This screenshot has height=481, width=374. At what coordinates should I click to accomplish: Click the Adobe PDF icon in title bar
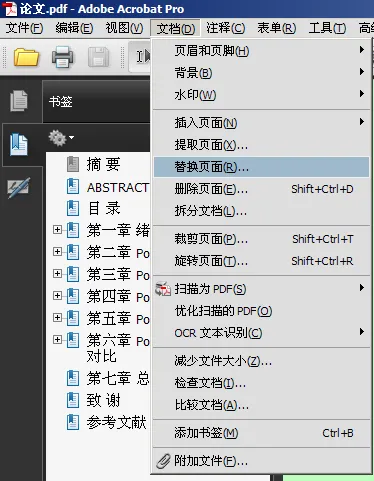click(x=10, y=9)
